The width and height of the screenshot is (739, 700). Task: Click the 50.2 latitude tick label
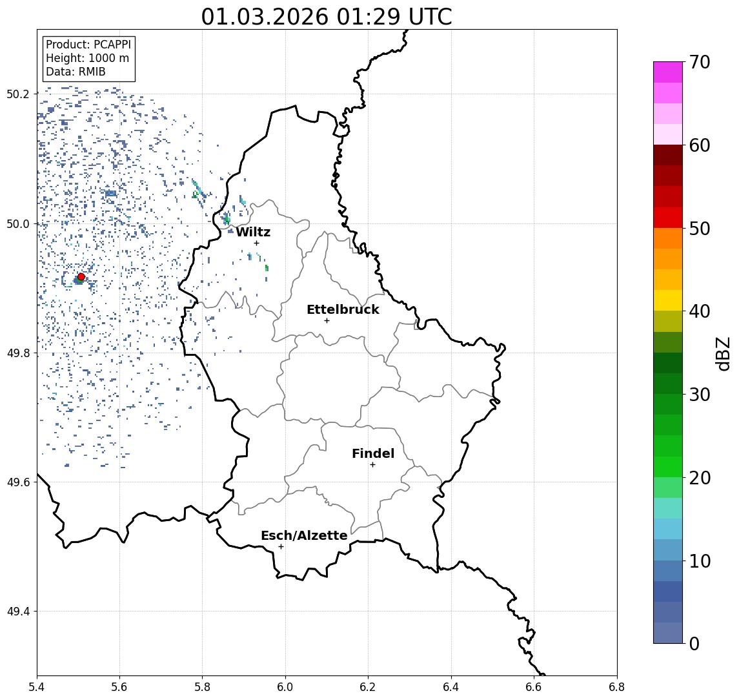18,94
